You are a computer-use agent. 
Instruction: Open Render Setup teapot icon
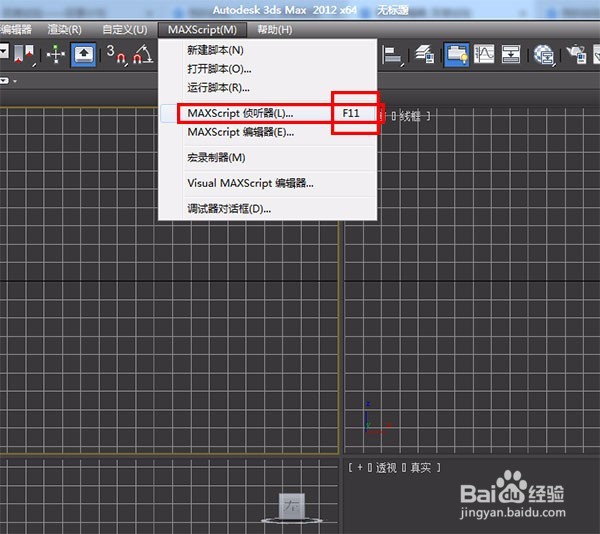click(577, 54)
